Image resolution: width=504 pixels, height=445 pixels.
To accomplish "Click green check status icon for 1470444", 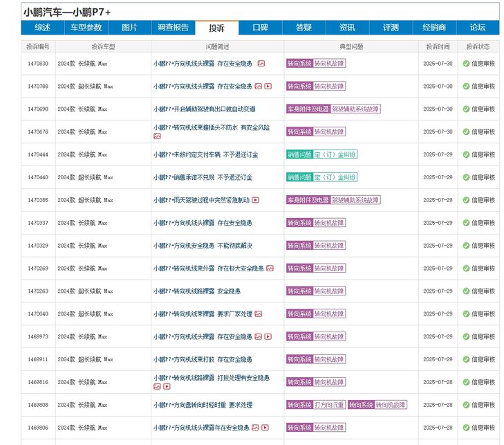I will pos(466,155).
